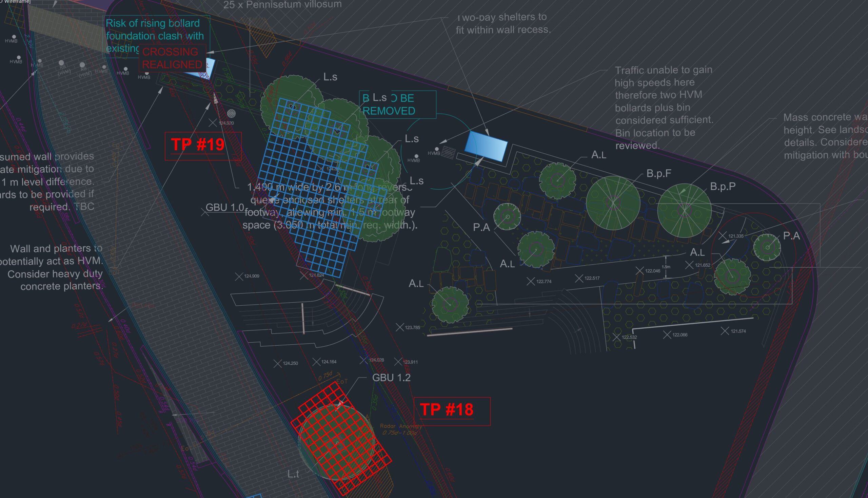This screenshot has width=868, height=498.
Task: Click the GBU 1.0 label
Action: [224, 208]
